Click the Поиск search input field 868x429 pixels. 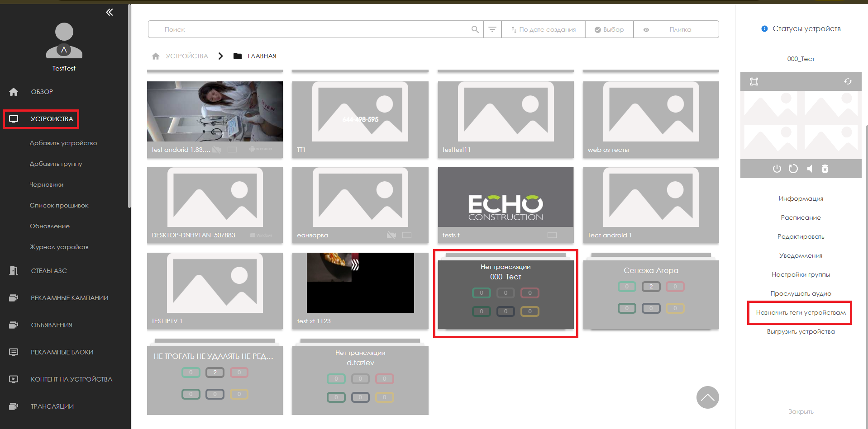click(x=312, y=29)
